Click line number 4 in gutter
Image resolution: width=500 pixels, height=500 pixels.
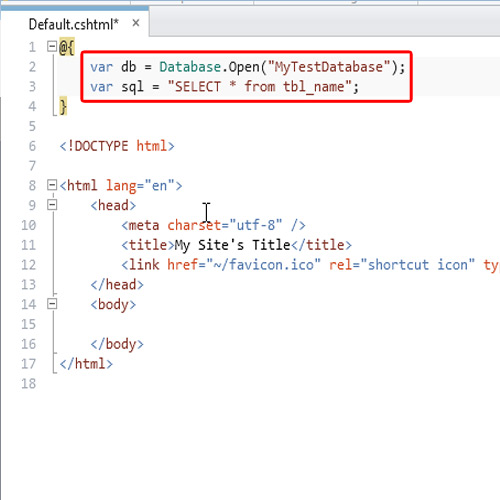32,107
